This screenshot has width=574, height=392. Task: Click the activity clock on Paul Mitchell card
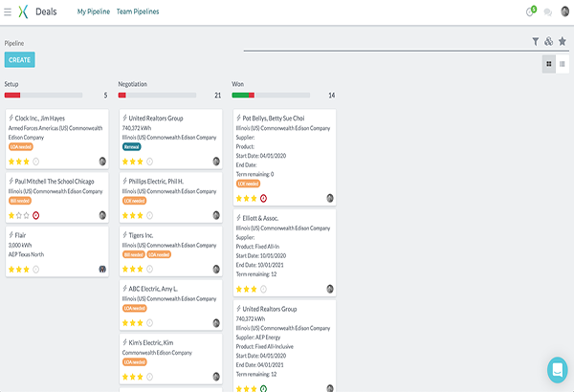[x=36, y=215]
